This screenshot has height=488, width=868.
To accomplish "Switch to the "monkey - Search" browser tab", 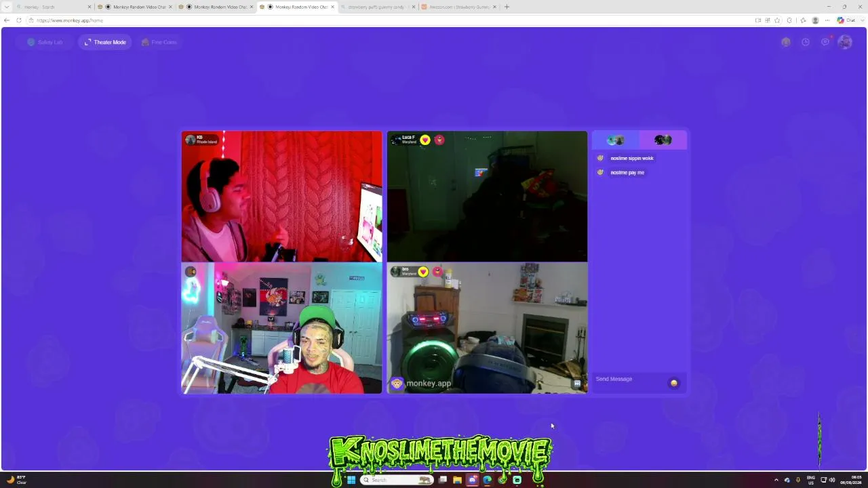I will pos(54,7).
